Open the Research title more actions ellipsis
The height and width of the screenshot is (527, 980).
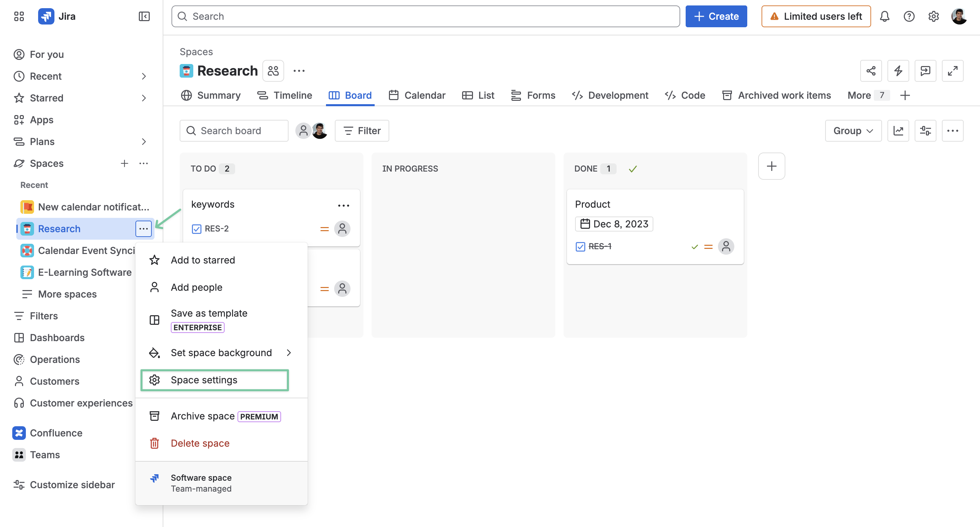click(299, 71)
